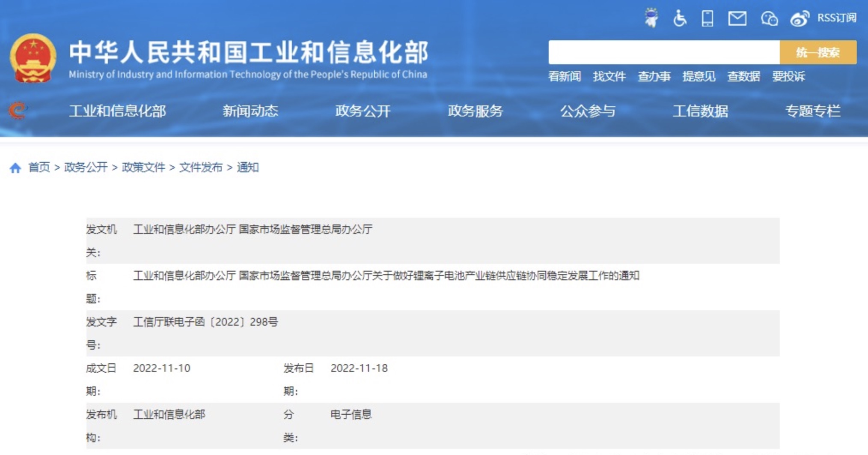Viewport: 868px width, 455px height.
Task: Open the 新闻动态 menu
Action: (x=250, y=111)
